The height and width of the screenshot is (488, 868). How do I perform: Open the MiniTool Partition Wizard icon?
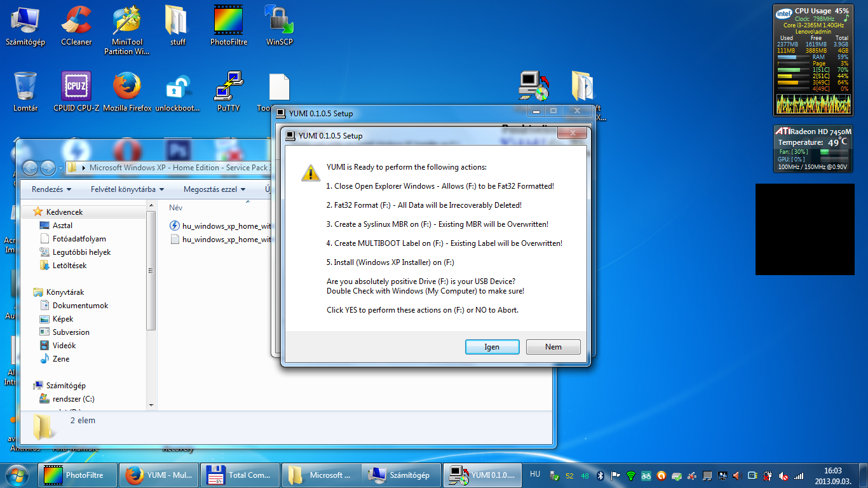click(x=127, y=29)
